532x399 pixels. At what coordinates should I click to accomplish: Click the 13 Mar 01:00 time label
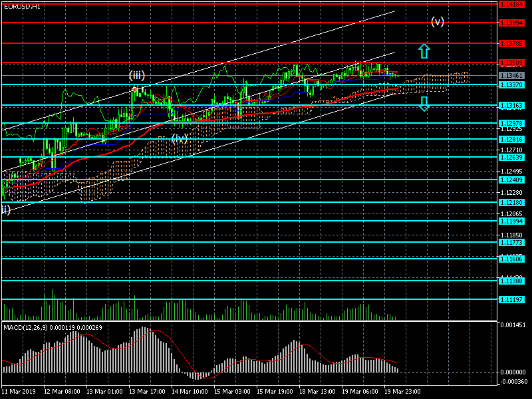[104, 392]
